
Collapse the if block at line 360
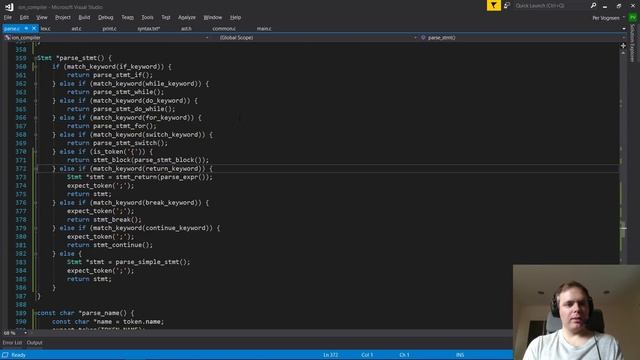point(36,67)
